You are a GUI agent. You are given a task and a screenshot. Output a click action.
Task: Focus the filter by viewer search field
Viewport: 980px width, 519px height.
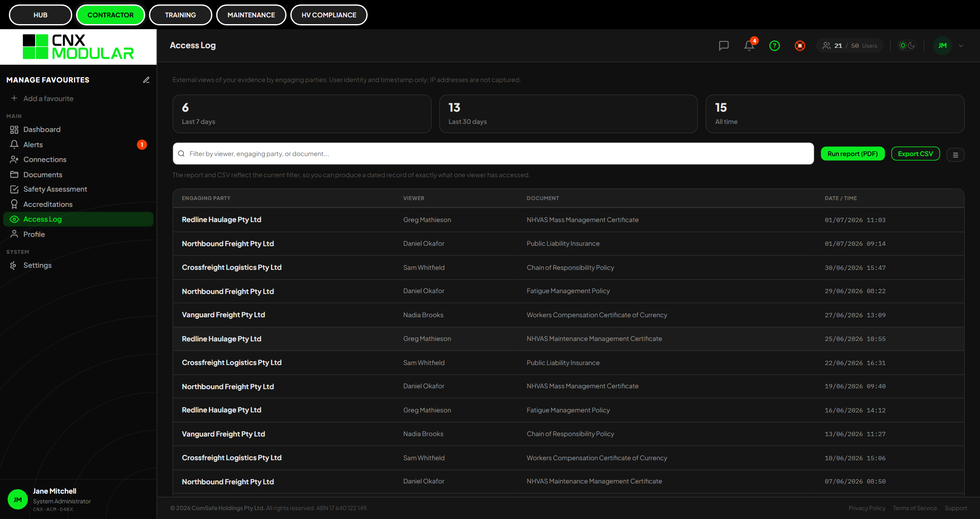tap(493, 154)
